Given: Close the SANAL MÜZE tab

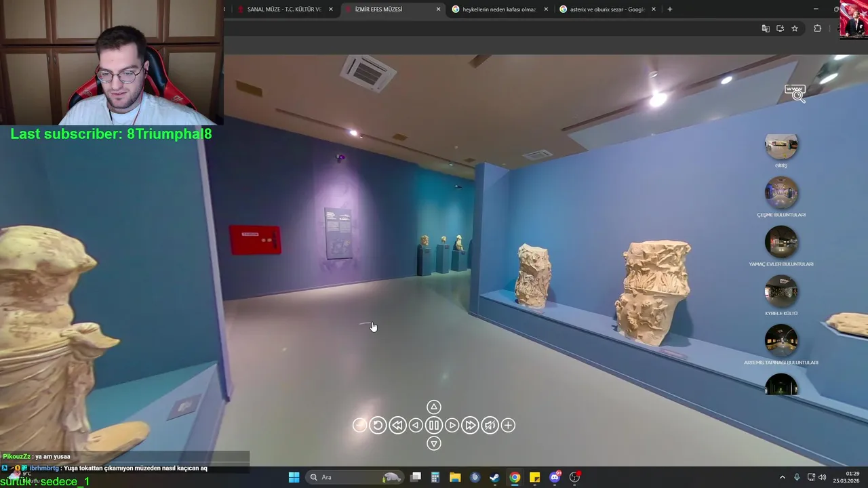Looking at the screenshot, I should click(x=331, y=9).
